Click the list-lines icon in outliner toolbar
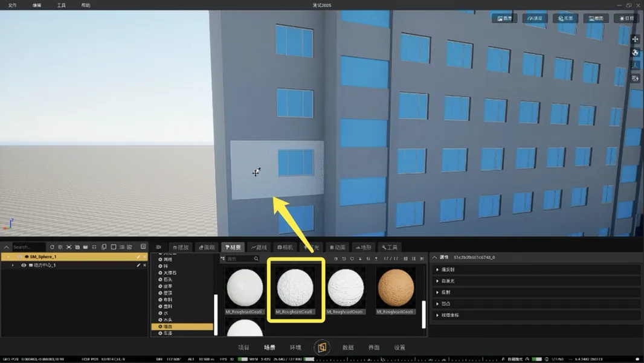This screenshot has height=363, width=644. coord(121,247)
